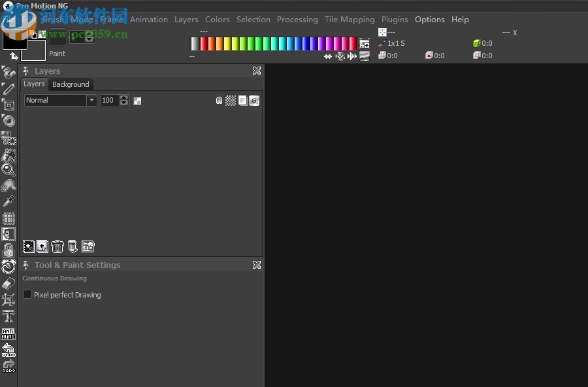Click the small checker icon beside opacity
Image resolution: width=588 pixels, height=387 pixels.
137,101
